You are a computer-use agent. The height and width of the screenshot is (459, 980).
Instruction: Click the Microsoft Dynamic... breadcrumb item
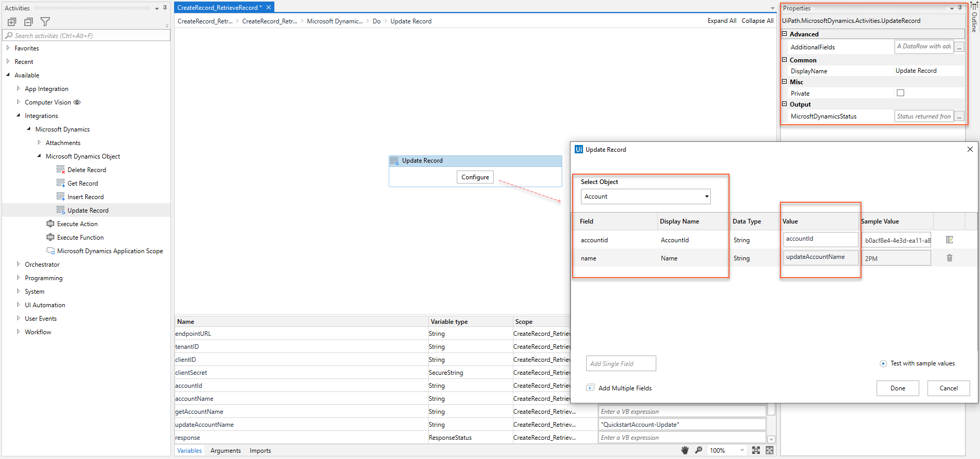click(335, 21)
